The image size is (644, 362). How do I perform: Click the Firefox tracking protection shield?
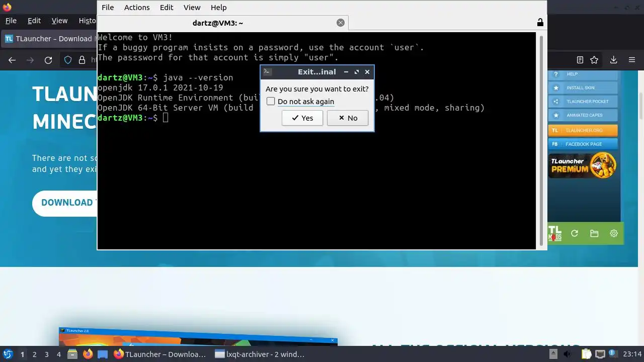(x=68, y=60)
